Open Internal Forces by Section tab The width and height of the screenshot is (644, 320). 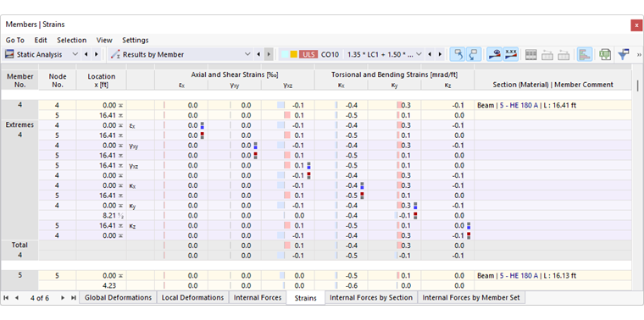(x=371, y=297)
